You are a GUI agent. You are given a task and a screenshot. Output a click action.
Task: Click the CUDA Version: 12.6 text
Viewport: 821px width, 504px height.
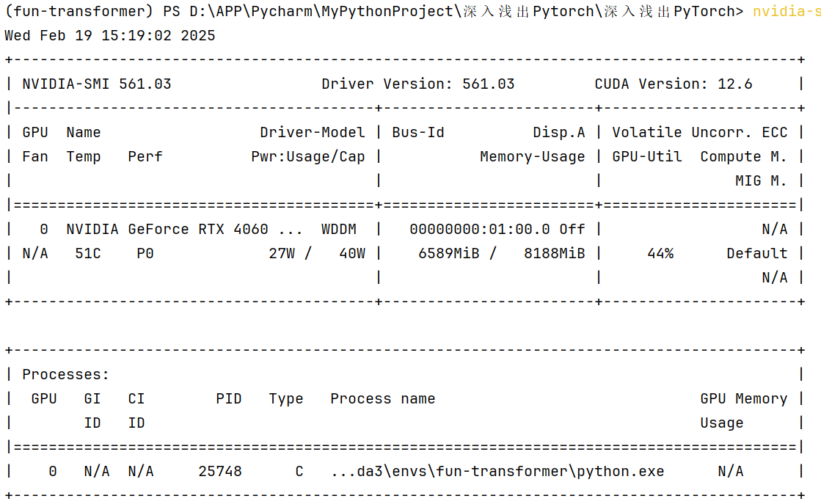point(674,84)
